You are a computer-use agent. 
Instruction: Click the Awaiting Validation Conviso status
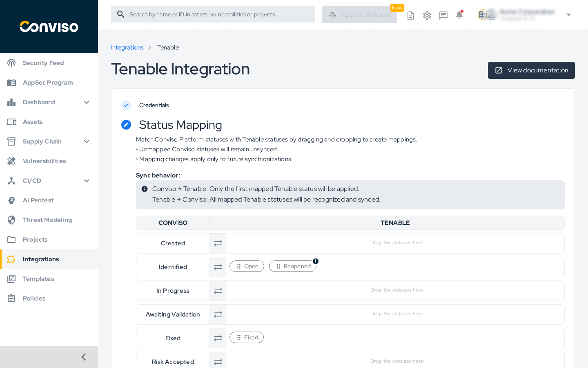[173, 314]
